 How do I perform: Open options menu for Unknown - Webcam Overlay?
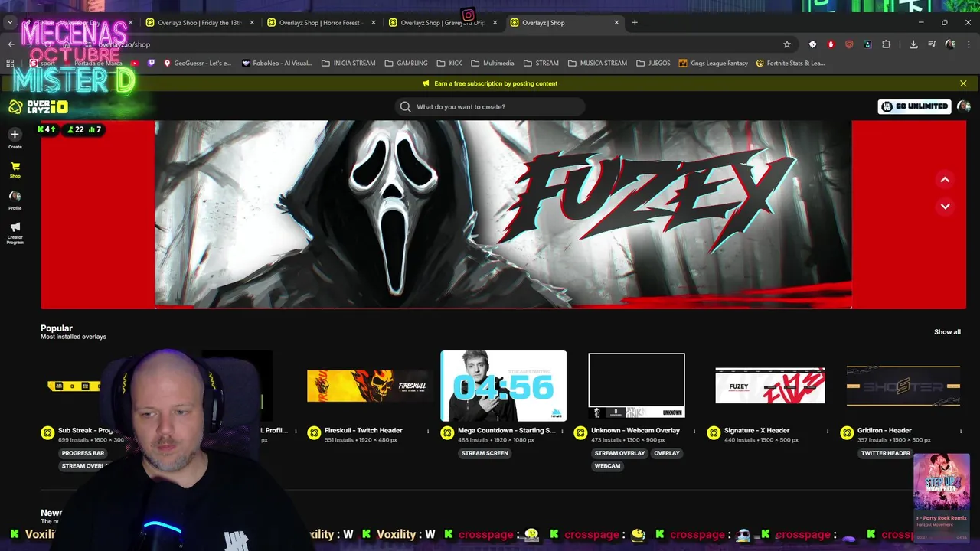[x=694, y=431]
